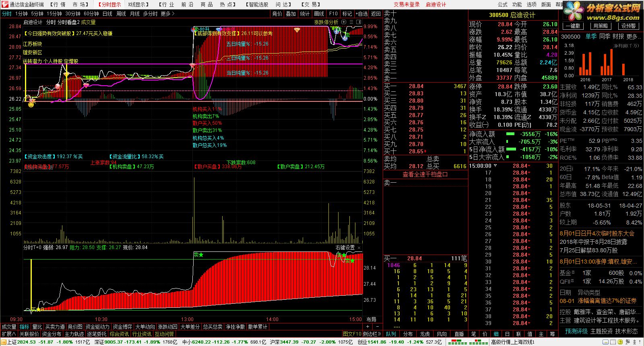Viewport: 644px width, 346px height.
Task: Click the F10 info button
Action: tap(333, 14)
